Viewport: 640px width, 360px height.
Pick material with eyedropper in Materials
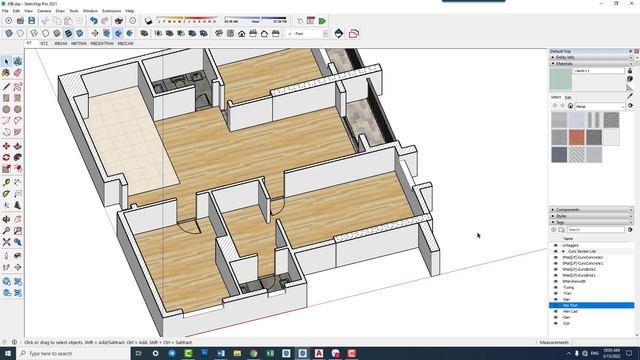(x=630, y=96)
